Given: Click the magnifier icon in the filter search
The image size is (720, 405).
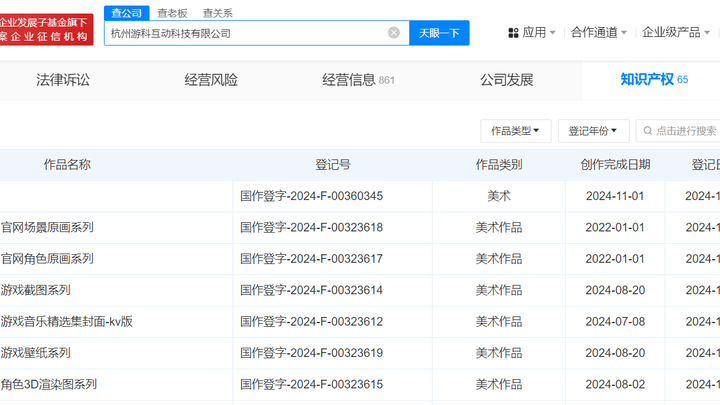Looking at the screenshot, I should 648,131.
